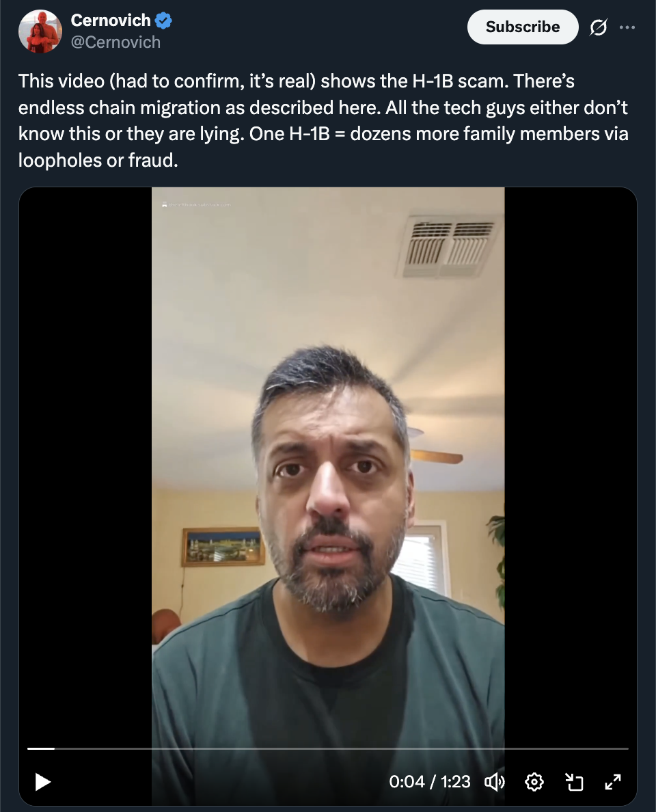Click the Cernovich display name
Screen dimensions: 656x812
[110, 21]
